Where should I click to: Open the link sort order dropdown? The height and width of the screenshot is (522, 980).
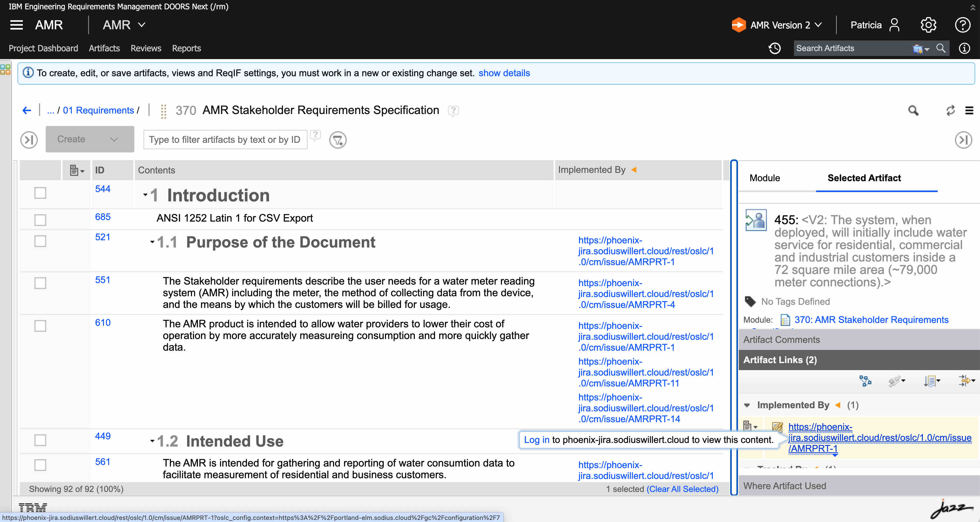932,380
